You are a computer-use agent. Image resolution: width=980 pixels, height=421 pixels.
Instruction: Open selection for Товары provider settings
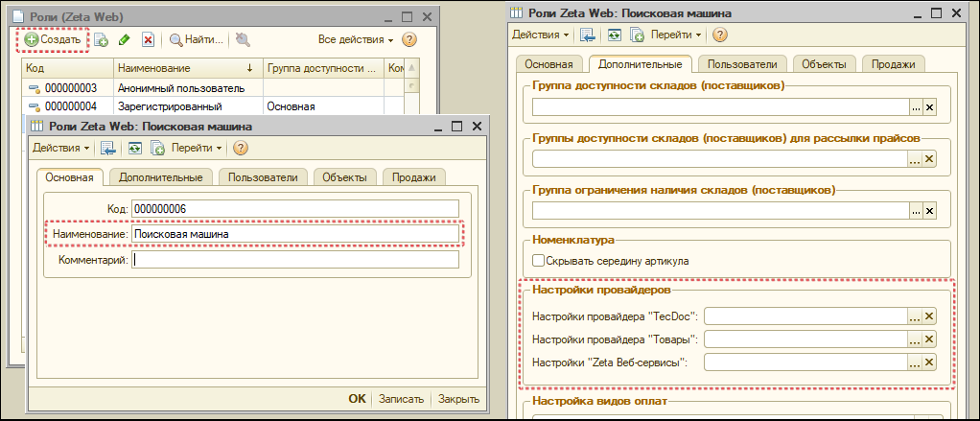pos(916,339)
